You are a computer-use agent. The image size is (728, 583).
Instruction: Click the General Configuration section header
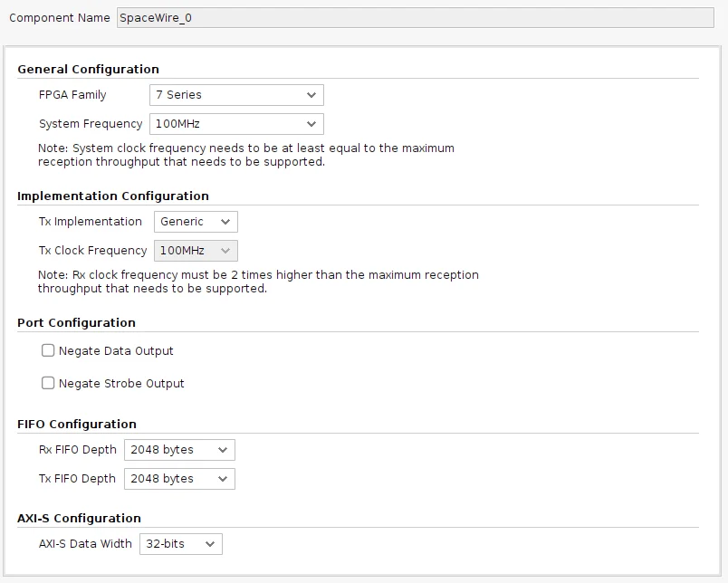click(88, 70)
